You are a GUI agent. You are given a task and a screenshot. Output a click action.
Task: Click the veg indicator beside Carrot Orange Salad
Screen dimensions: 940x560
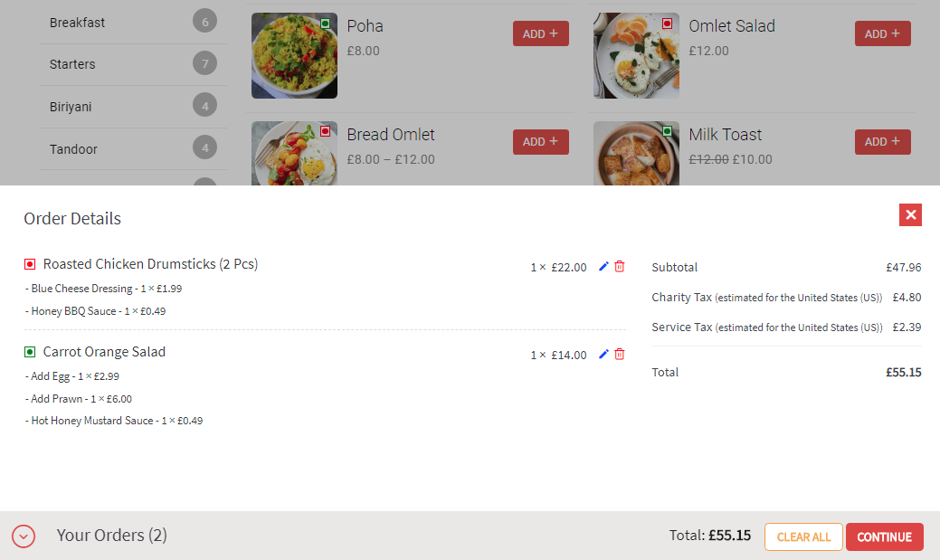(x=30, y=352)
